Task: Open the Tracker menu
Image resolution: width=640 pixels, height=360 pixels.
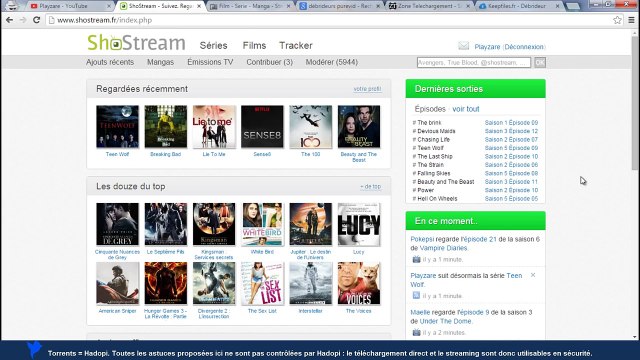Action: (296, 46)
